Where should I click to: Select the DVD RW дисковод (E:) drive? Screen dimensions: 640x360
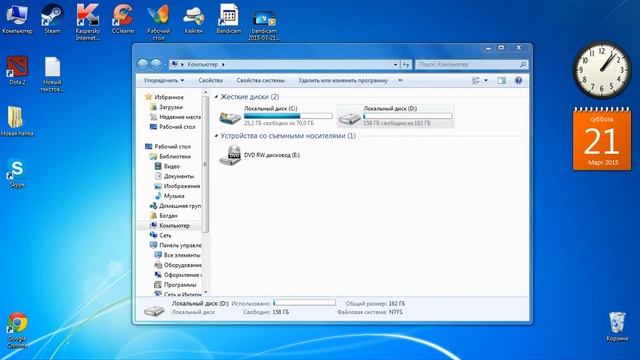coord(260,155)
